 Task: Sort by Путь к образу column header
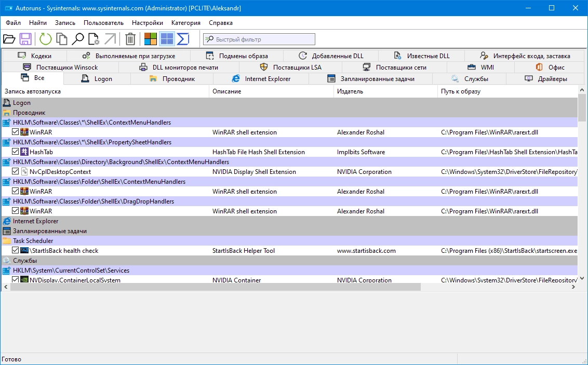point(507,91)
